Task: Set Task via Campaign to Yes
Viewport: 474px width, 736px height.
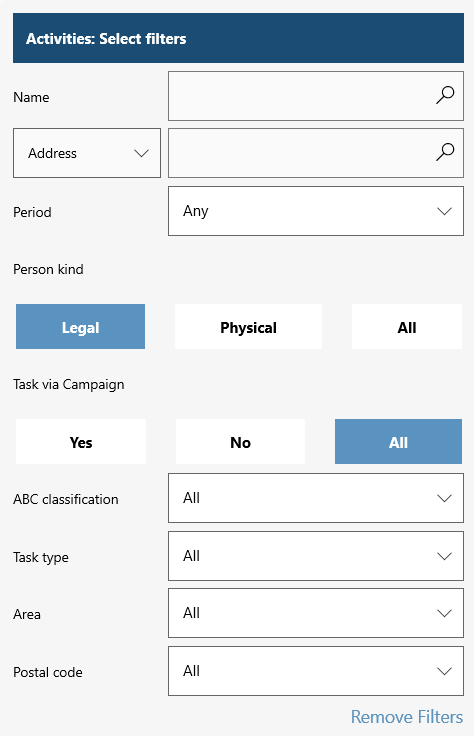Action: point(81,442)
